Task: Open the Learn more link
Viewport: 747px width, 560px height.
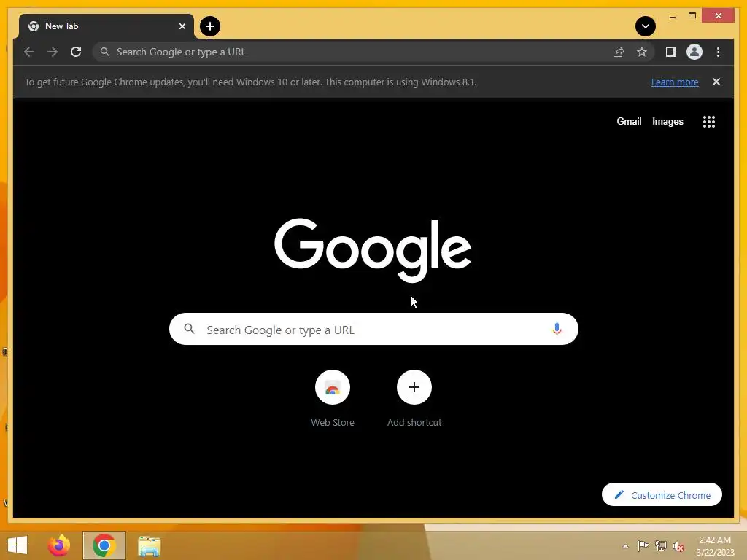Action: click(675, 82)
